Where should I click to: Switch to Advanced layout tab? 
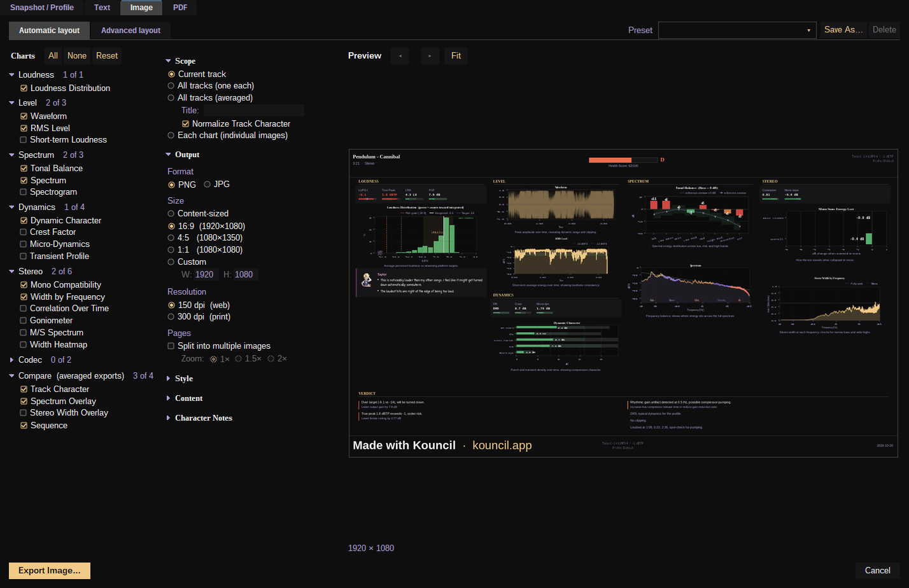coord(130,31)
